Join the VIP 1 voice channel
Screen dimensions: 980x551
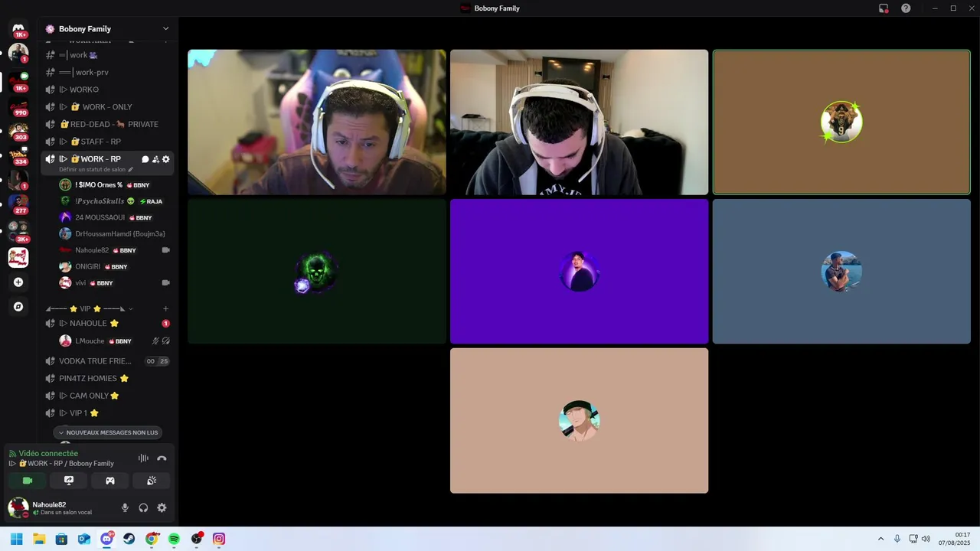(108, 413)
